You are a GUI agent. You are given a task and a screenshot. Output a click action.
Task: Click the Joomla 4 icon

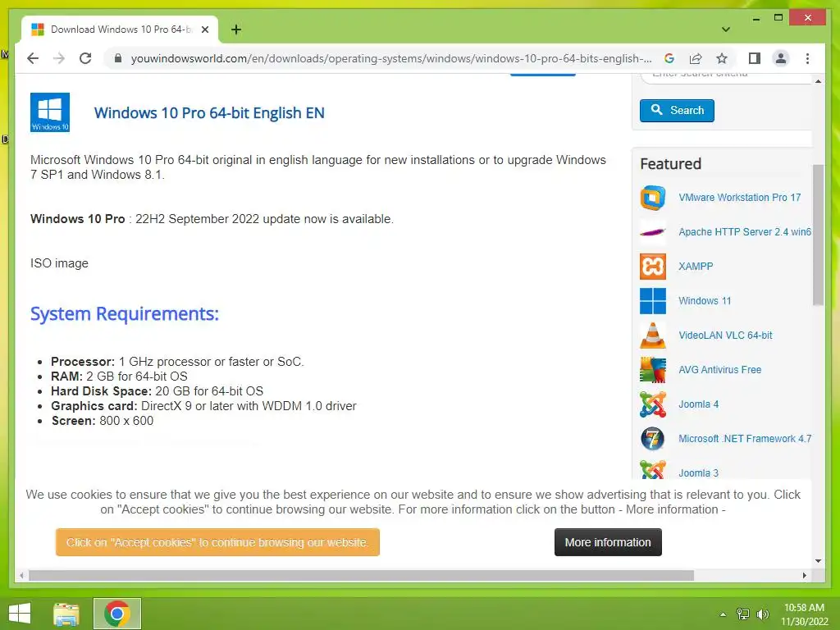pos(652,404)
